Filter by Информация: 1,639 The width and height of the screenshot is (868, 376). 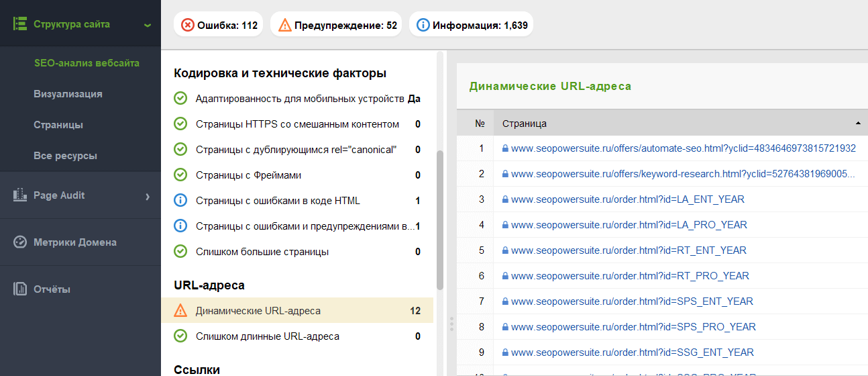471,26
